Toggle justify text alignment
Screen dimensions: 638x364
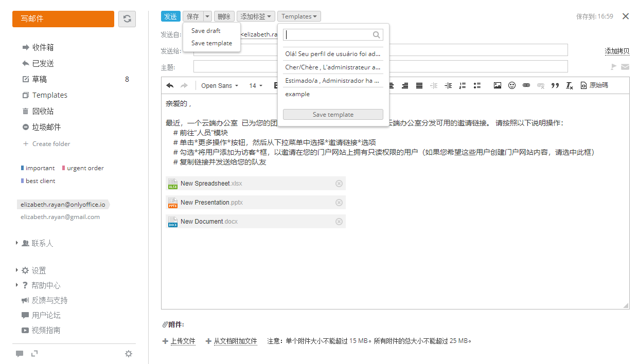click(x=419, y=86)
